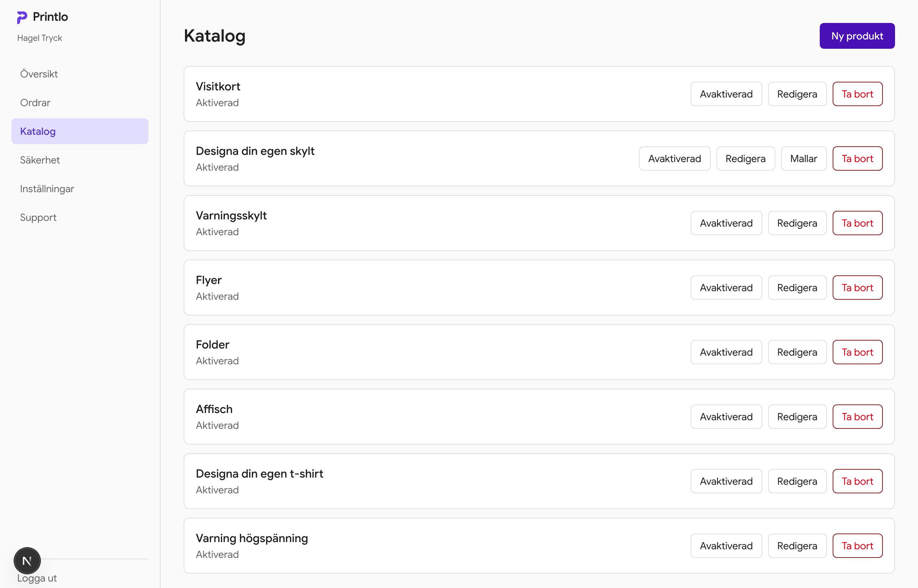
Task: Toggle Avaktiverad for Varning högspänning
Action: pyautogui.click(x=726, y=546)
